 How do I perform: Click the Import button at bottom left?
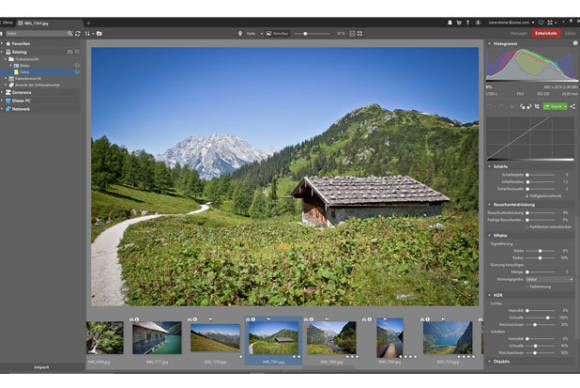pyautogui.click(x=41, y=367)
